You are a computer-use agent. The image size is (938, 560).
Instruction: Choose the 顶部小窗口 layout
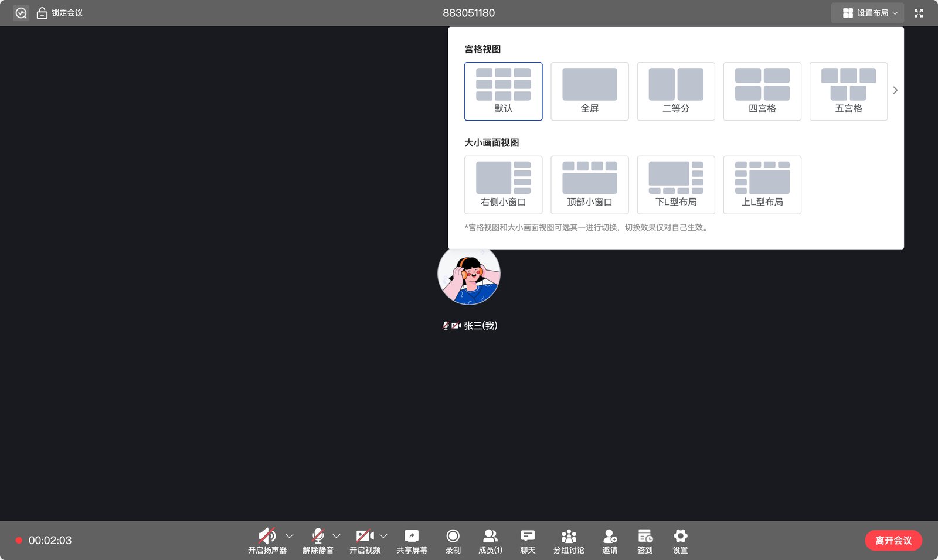click(x=589, y=185)
